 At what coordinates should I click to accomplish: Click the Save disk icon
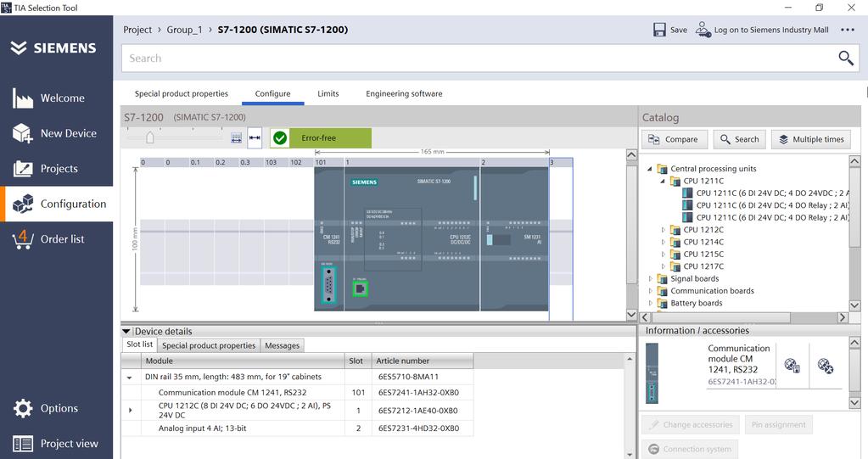(659, 30)
